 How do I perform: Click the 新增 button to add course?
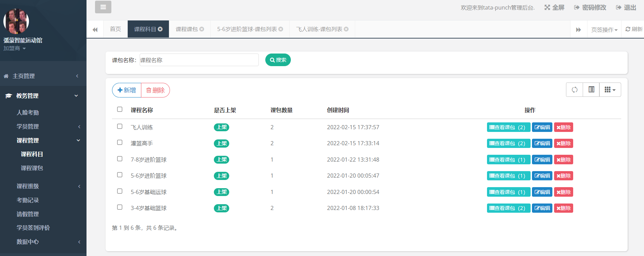pyautogui.click(x=127, y=90)
